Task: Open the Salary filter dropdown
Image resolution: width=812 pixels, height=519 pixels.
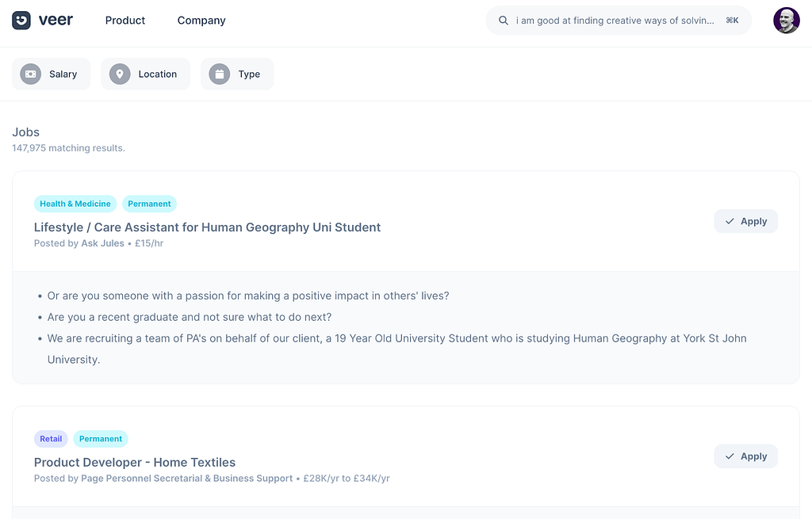Action: coord(52,74)
